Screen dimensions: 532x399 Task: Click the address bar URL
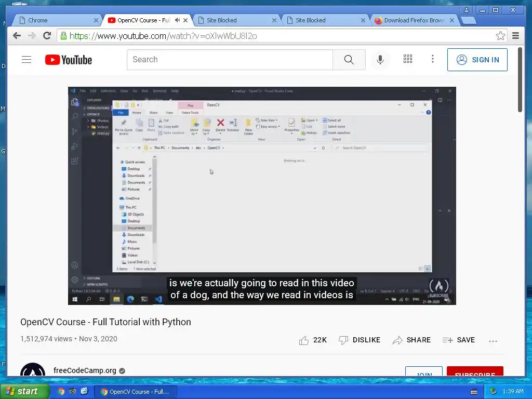163,36
